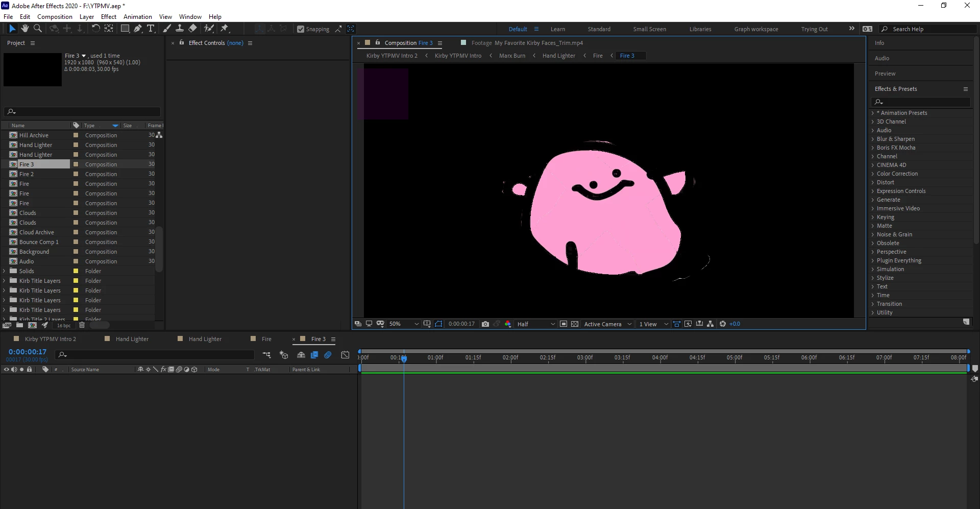Viewport: 980px width, 509px height.
Task: Switch to the Learn workspace
Action: [558, 29]
